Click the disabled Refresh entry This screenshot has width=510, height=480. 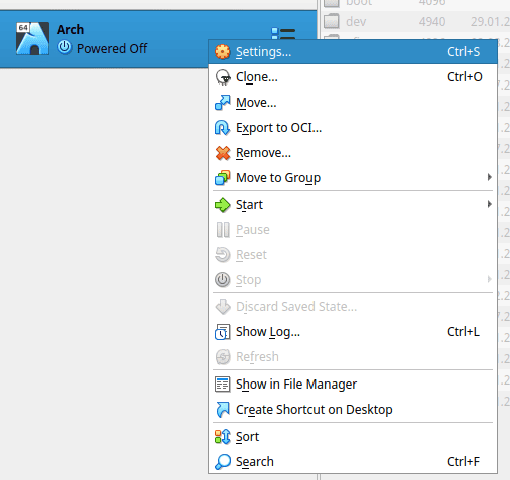[353, 357]
